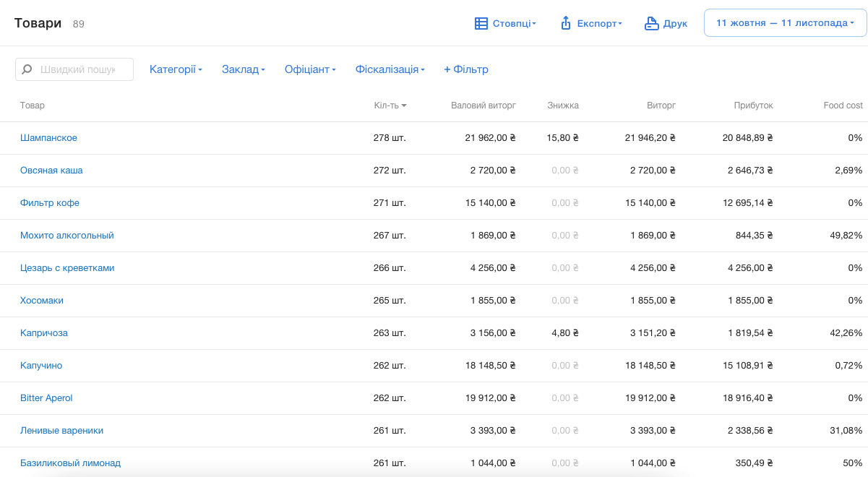The width and height of the screenshot is (868, 477).
Task: Click the 4,80 ₴ discount cell
Action: pos(565,333)
